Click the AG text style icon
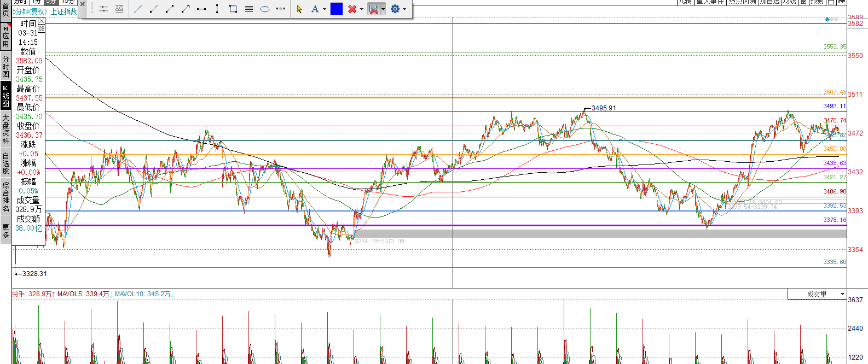 (x=119, y=9)
